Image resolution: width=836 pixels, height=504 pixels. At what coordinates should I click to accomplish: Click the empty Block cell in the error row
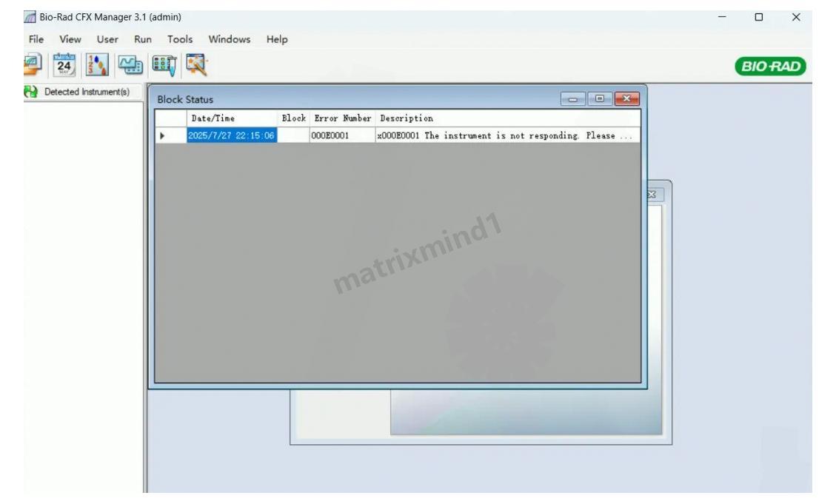[x=293, y=136]
